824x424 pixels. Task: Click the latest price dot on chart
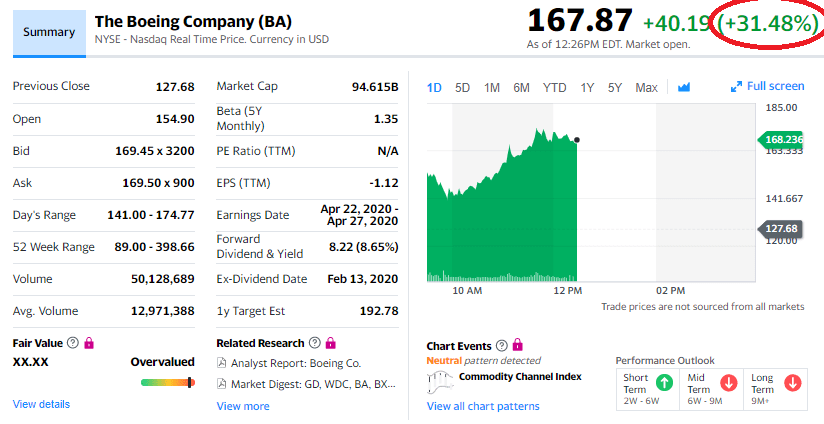[577, 140]
